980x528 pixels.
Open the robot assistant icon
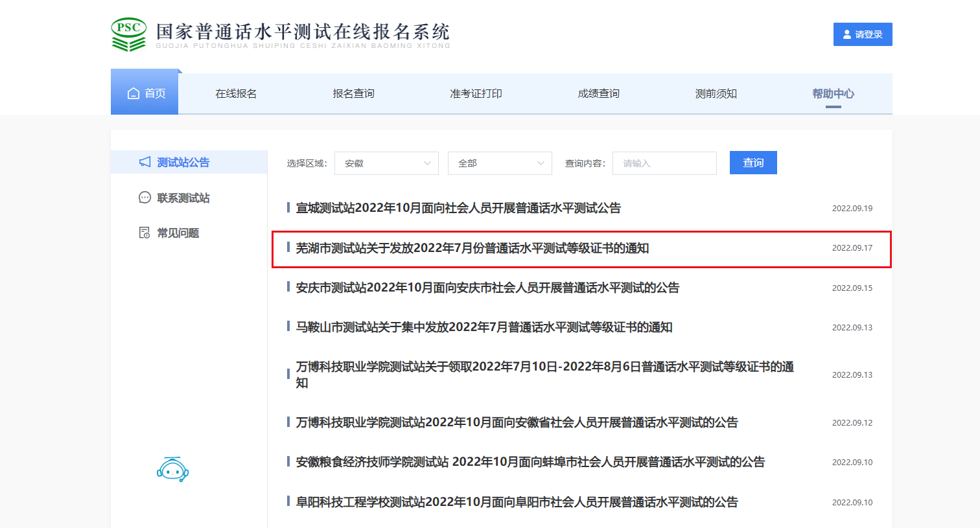pos(172,470)
